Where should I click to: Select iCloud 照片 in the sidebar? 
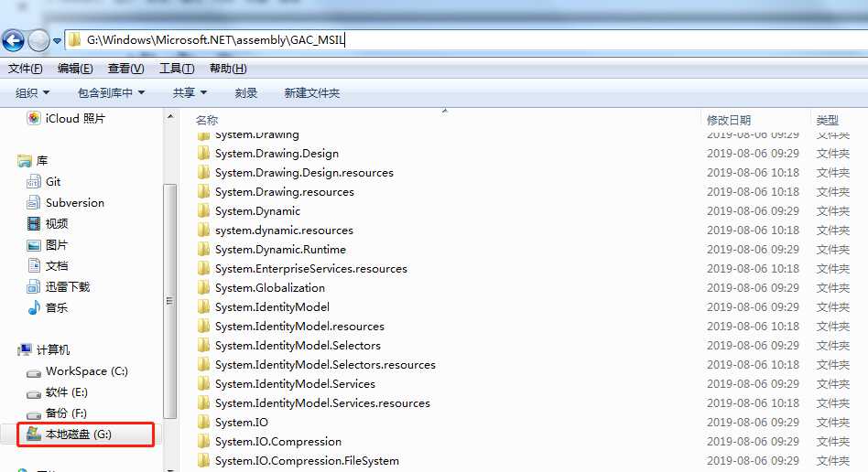pos(66,118)
